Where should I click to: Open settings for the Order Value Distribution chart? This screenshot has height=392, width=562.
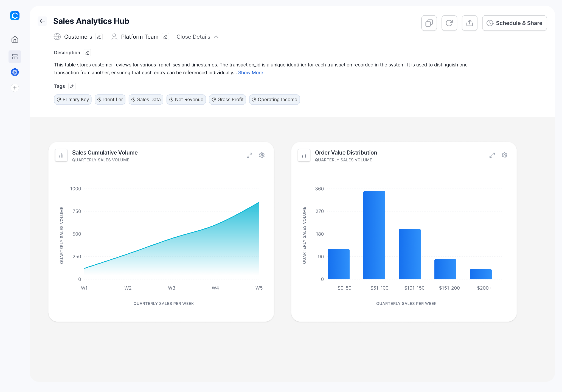click(505, 155)
